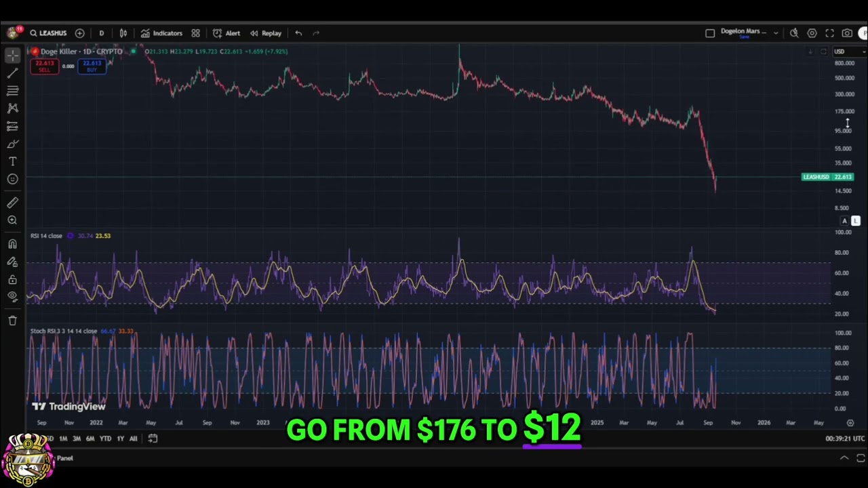This screenshot has width=868, height=488.
Task: Select the layout setup square icon
Action: pyautogui.click(x=710, y=33)
